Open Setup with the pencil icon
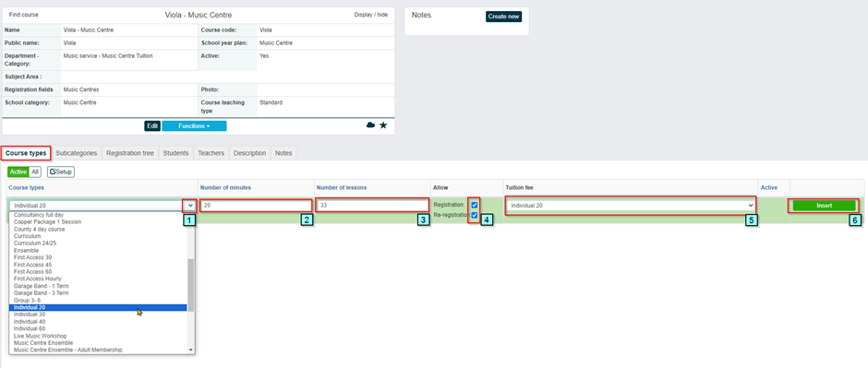 click(x=61, y=172)
